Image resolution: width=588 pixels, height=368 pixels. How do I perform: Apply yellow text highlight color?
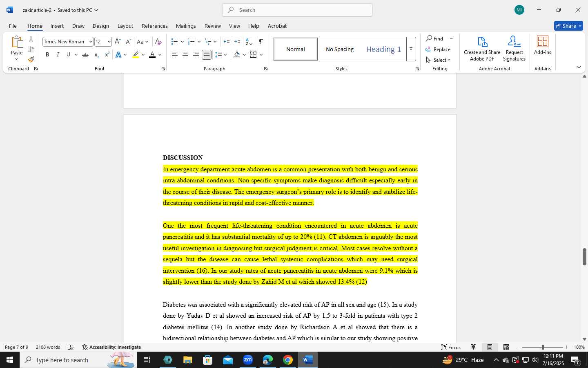click(136, 55)
